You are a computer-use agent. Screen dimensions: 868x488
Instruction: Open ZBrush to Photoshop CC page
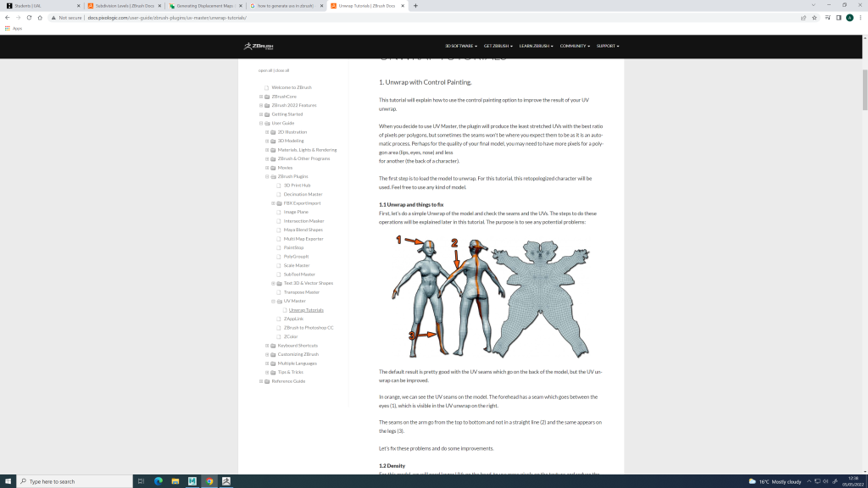point(309,328)
